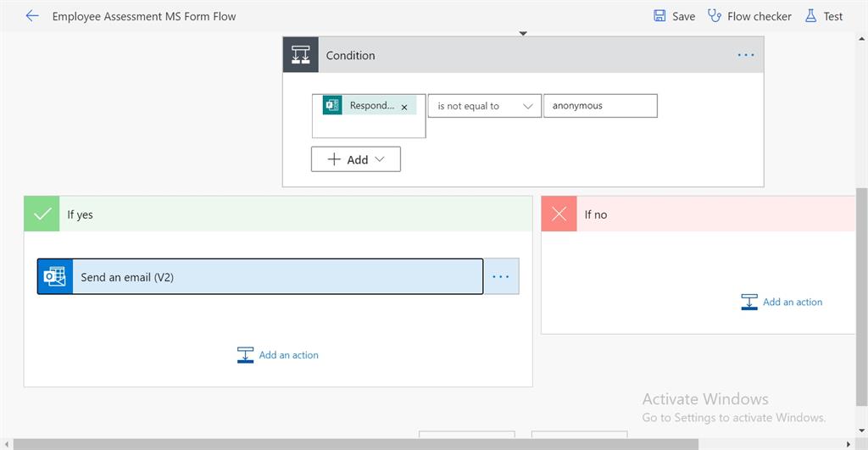This screenshot has width=868, height=450.
Task: Go back using the left arrow
Action: 32,16
